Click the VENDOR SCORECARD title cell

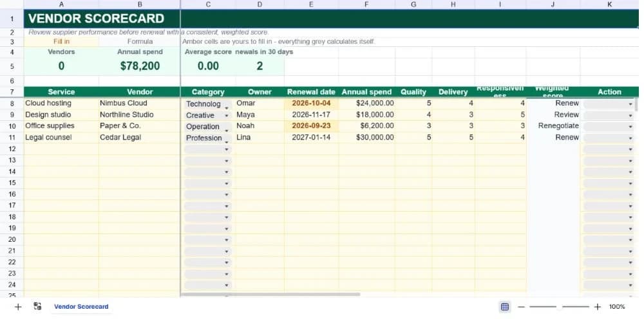tap(102, 19)
